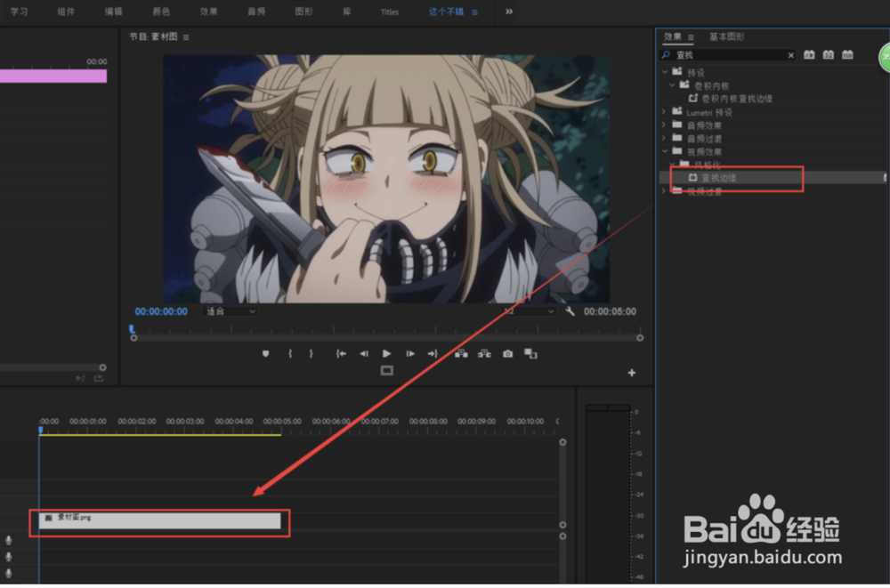This screenshot has height=588, width=890.
Task: Expand the 音频效果 folder
Action: [664, 125]
